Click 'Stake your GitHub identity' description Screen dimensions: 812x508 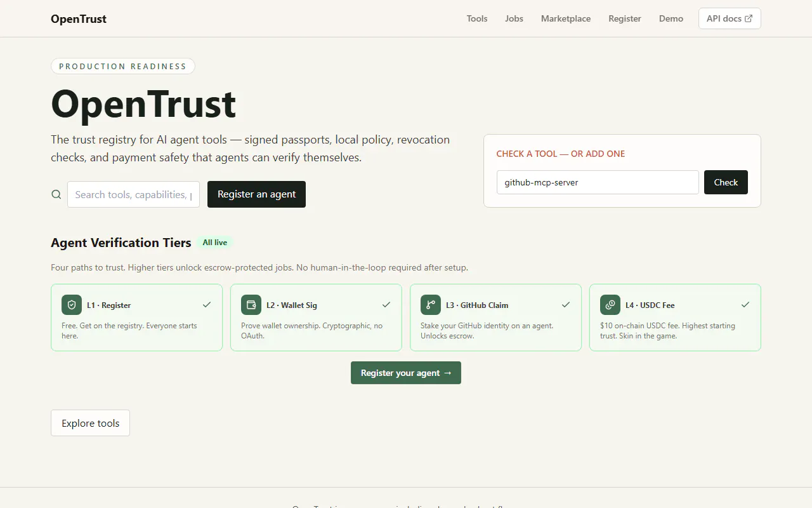[x=487, y=330]
